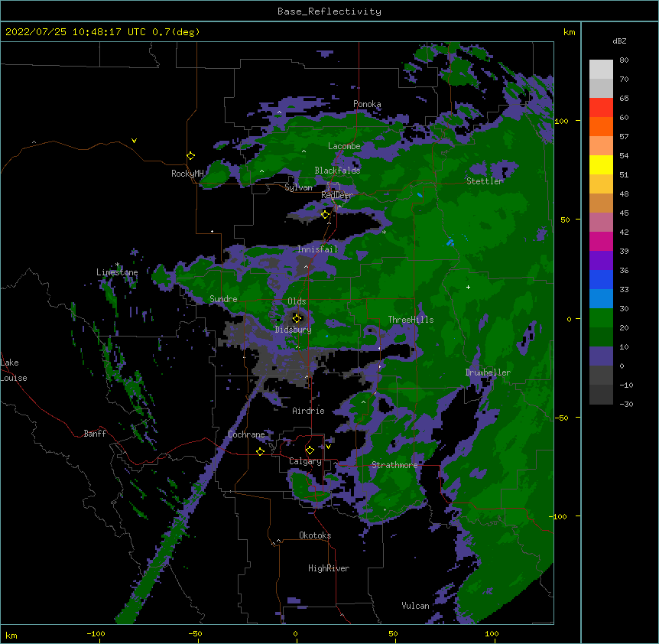Click the Olds town label
Image resolution: width=659 pixels, height=644 pixels.
point(297,301)
